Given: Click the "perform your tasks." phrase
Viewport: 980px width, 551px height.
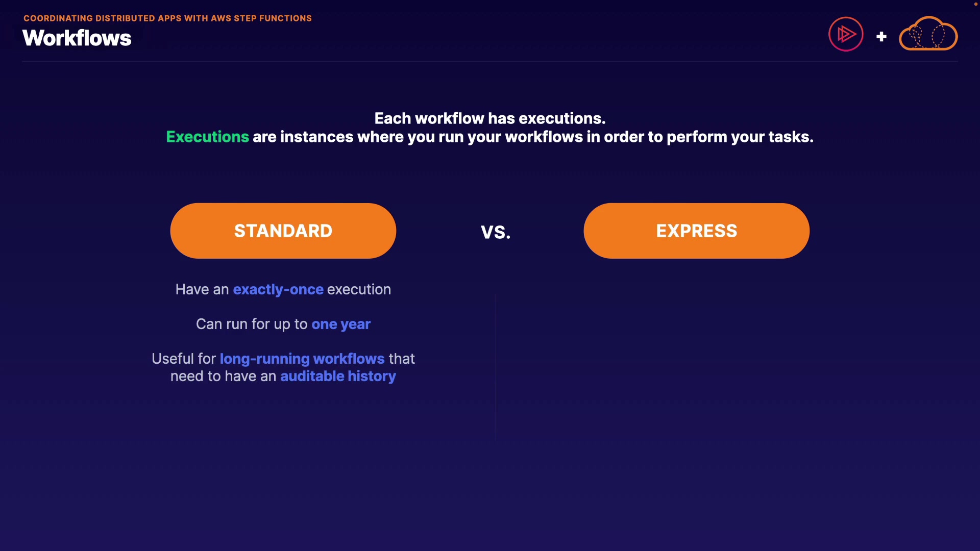Looking at the screenshot, I should tap(740, 137).
